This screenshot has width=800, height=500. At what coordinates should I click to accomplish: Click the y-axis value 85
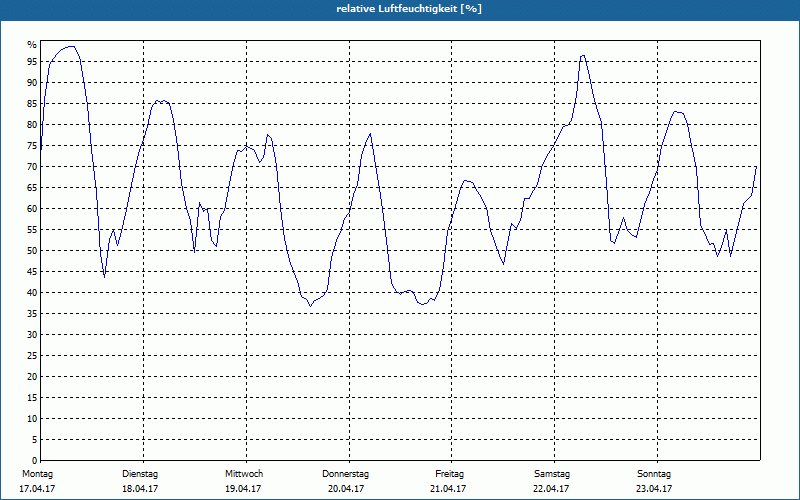(x=32, y=104)
